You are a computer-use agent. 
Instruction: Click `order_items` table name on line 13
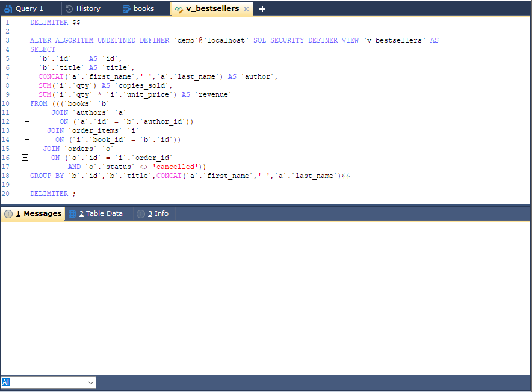95,130
